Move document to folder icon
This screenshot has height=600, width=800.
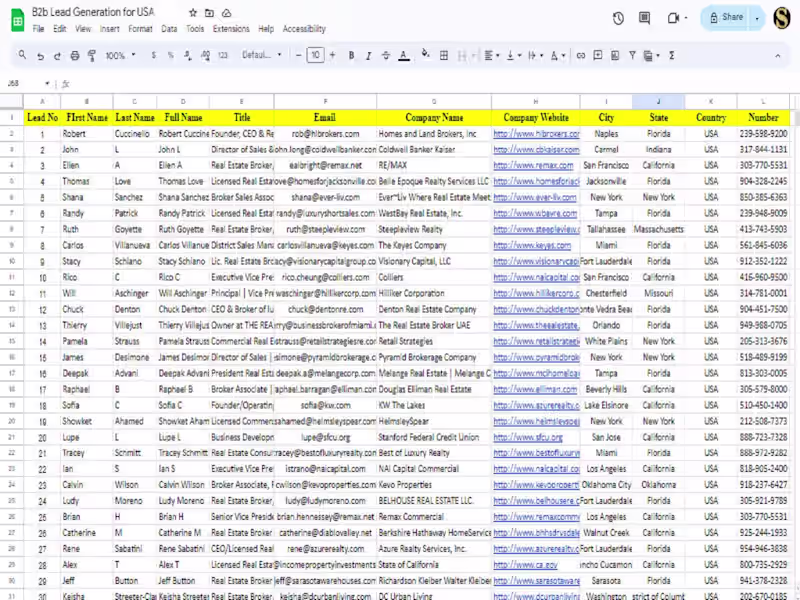point(209,13)
